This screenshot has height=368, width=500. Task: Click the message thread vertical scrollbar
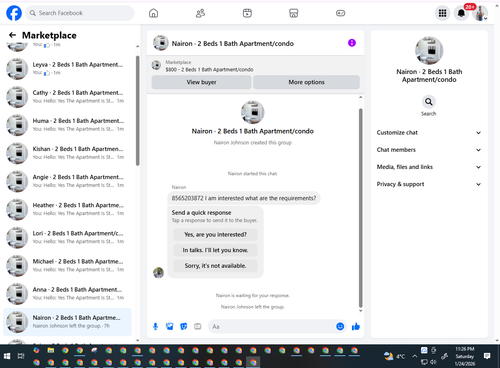360,208
